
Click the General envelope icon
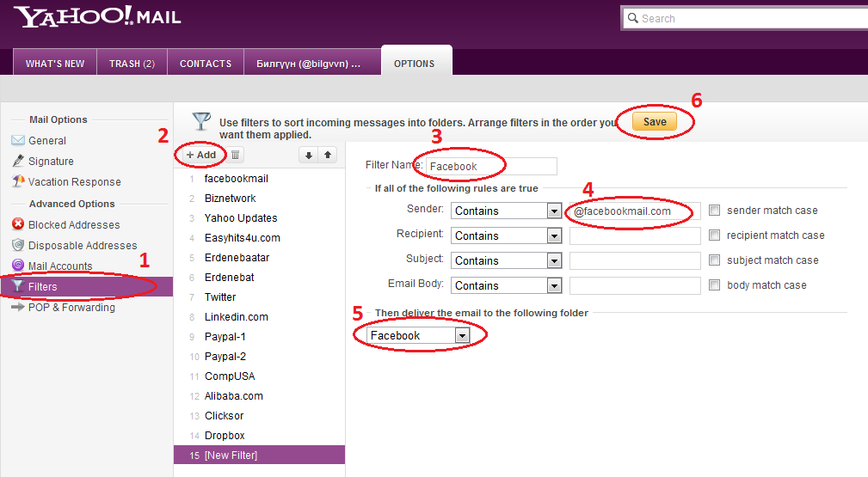click(x=18, y=140)
